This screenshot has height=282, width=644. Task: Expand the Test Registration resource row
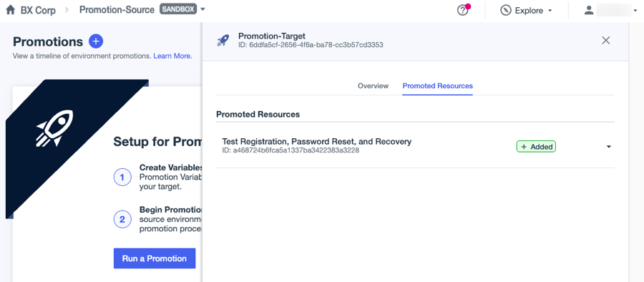609,147
